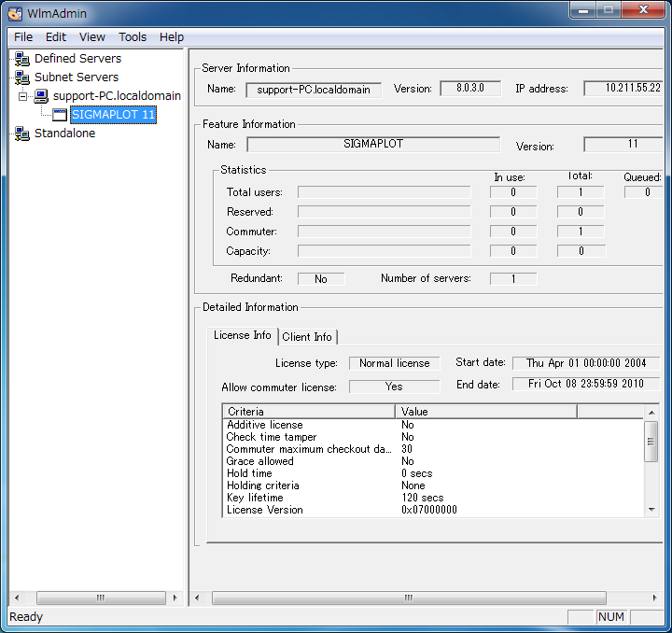Viewport: 672px width, 633px height.
Task: Open the Tools menu
Action: [x=133, y=37]
